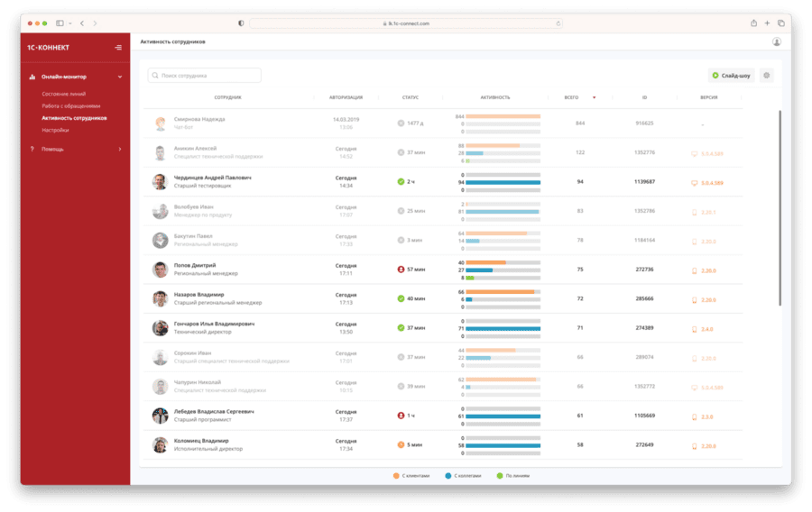Click the orange clock status of Коломиец Владимир
Screen dimensions: 812x512
(401, 444)
